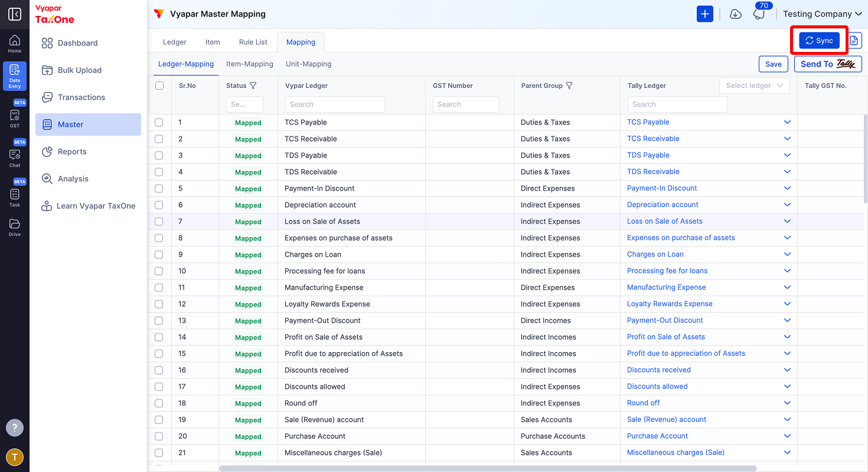Click Tally ledger link Sale (Revenue) account

pyautogui.click(x=667, y=419)
